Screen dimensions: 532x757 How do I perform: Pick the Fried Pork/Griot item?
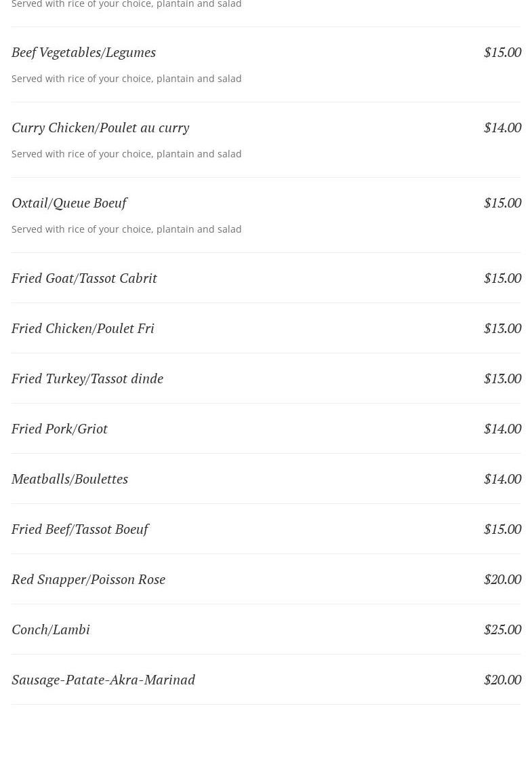[60, 429]
